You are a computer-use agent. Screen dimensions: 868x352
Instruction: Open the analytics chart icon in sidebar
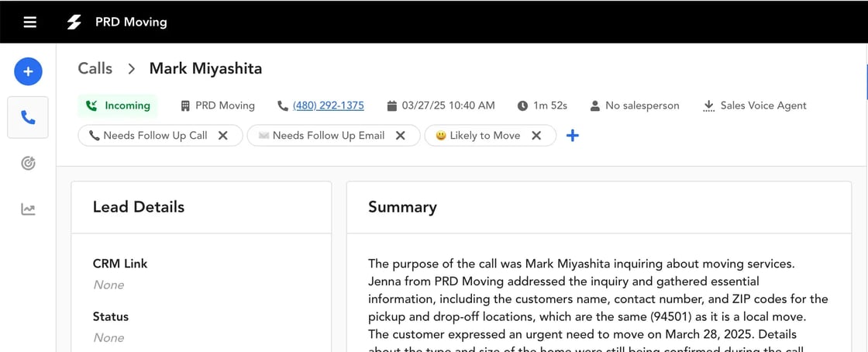pyautogui.click(x=28, y=209)
